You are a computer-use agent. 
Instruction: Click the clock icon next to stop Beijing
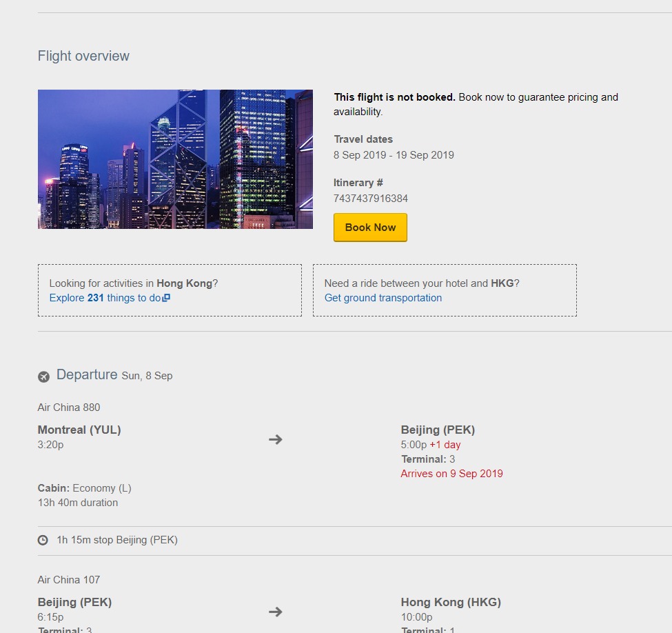(43, 540)
